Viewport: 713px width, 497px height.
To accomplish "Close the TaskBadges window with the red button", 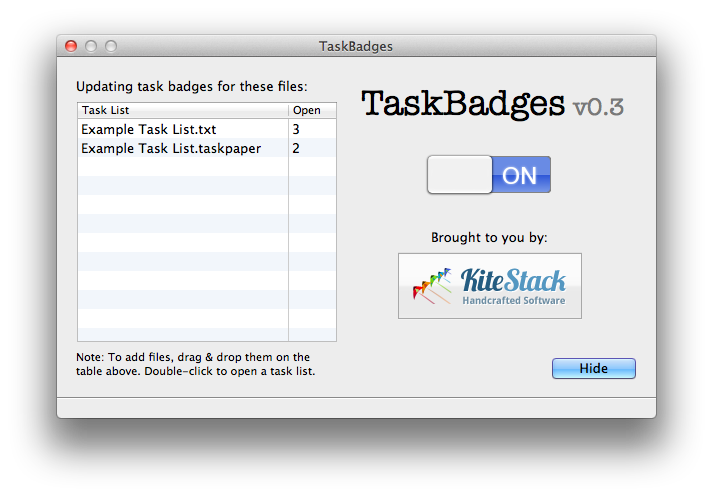I will click(71, 46).
